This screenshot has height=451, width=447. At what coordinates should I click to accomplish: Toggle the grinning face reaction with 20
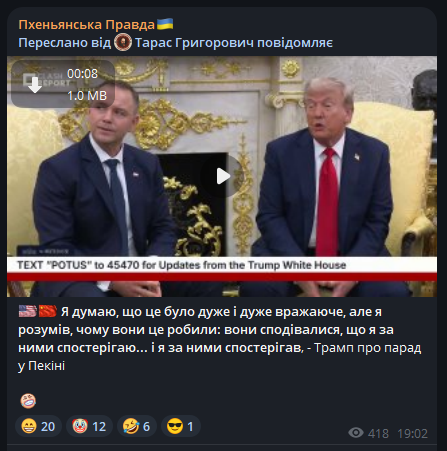tap(38, 426)
